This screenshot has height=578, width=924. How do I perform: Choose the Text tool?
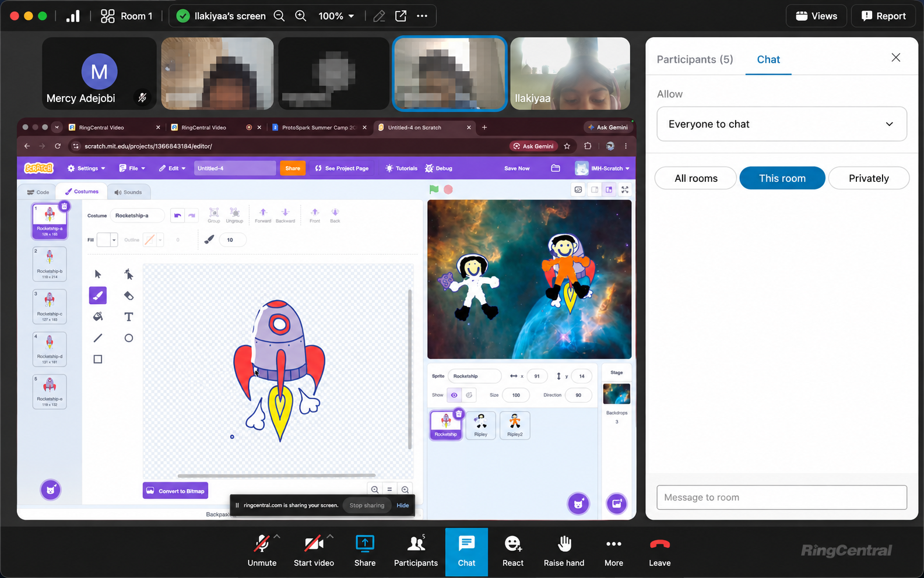click(129, 316)
